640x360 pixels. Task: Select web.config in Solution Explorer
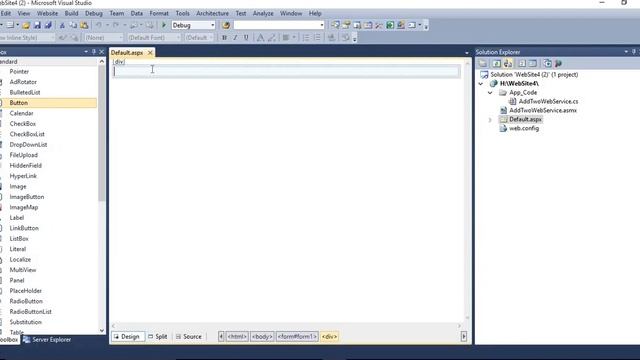(x=524, y=128)
